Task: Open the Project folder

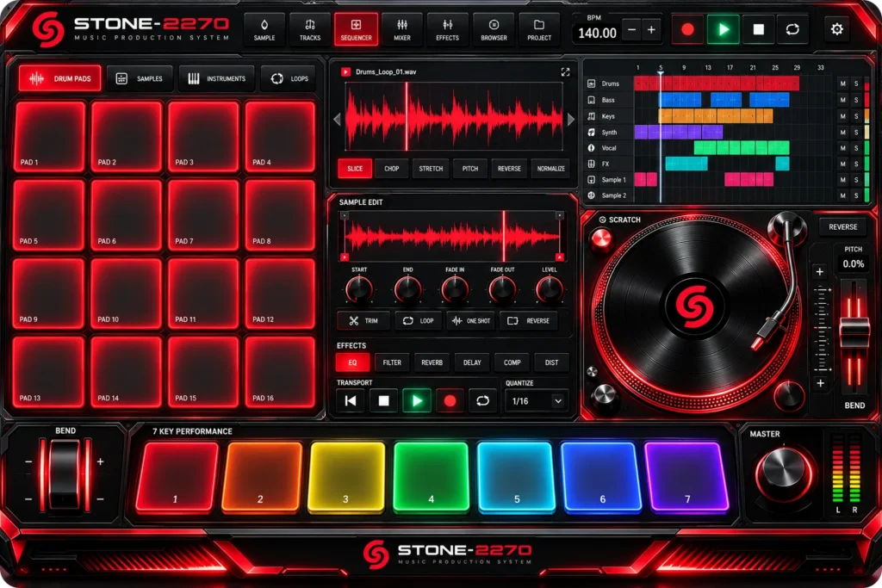Action: pyautogui.click(x=539, y=30)
